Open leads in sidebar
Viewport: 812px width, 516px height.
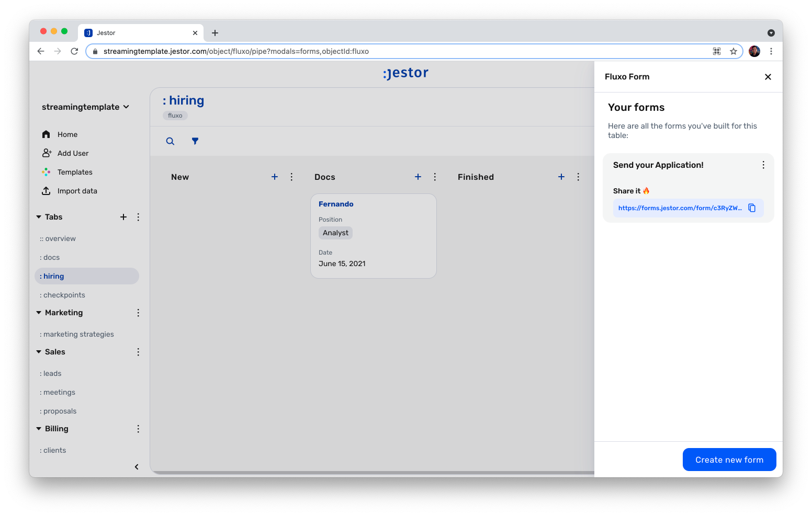[x=87, y=373]
